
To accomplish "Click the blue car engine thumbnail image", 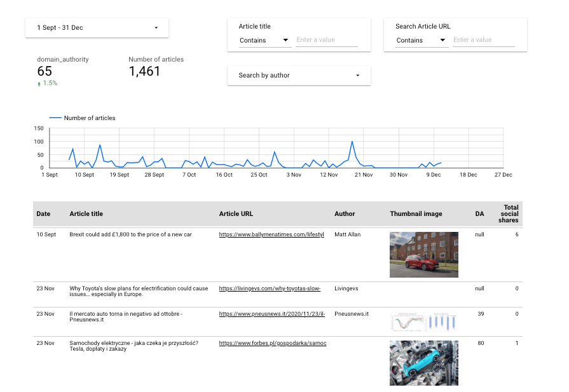I will pyautogui.click(x=423, y=362).
